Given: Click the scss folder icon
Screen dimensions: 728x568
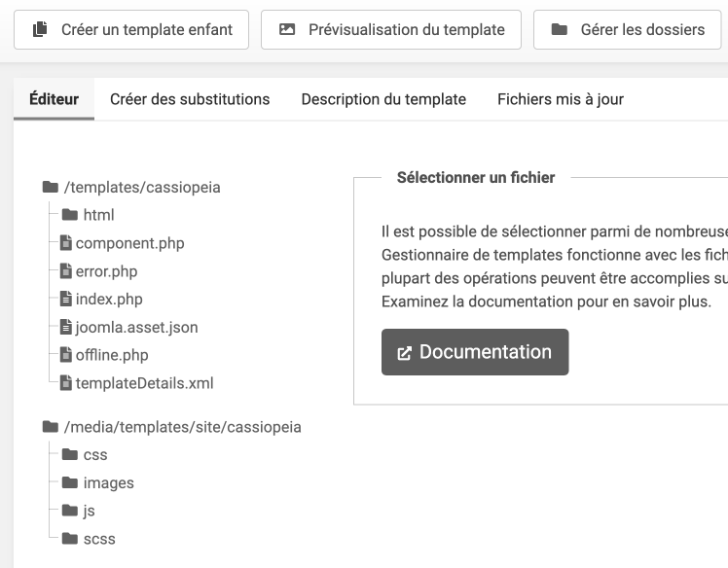Looking at the screenshot, I should (x=70, y=539).
